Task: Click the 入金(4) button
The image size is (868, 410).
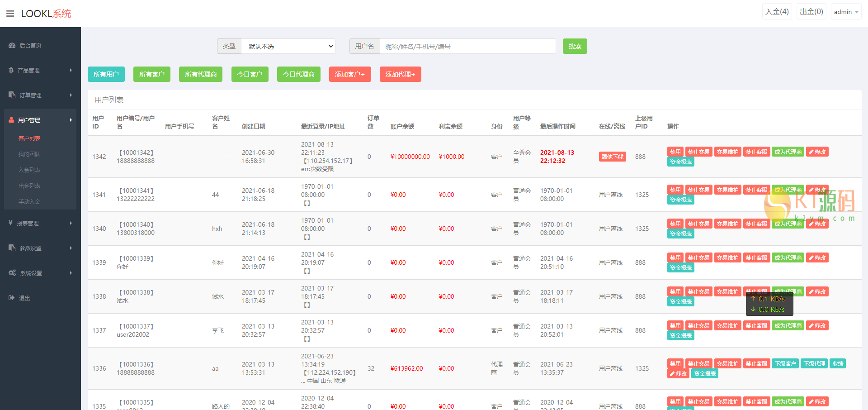Action: click(777, 12)
